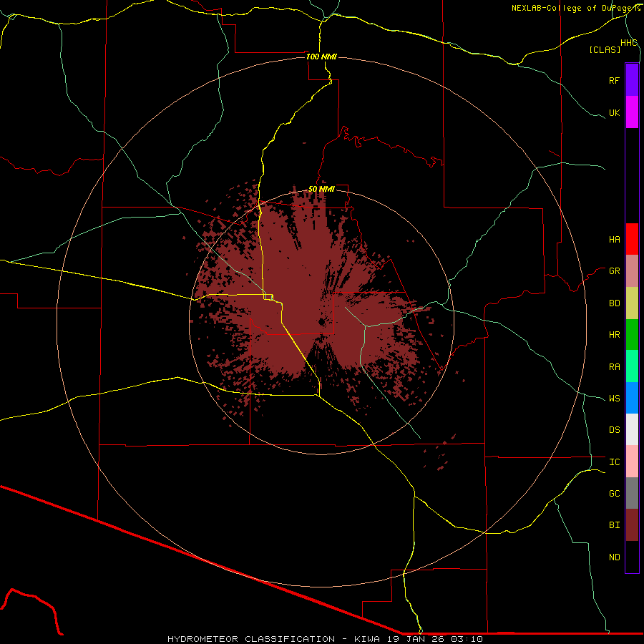The height and width of the screenshot is (644, 644).
Task: Click the NEXLAB-College of DuPage credit text
Action: click(x=572, y=8)
